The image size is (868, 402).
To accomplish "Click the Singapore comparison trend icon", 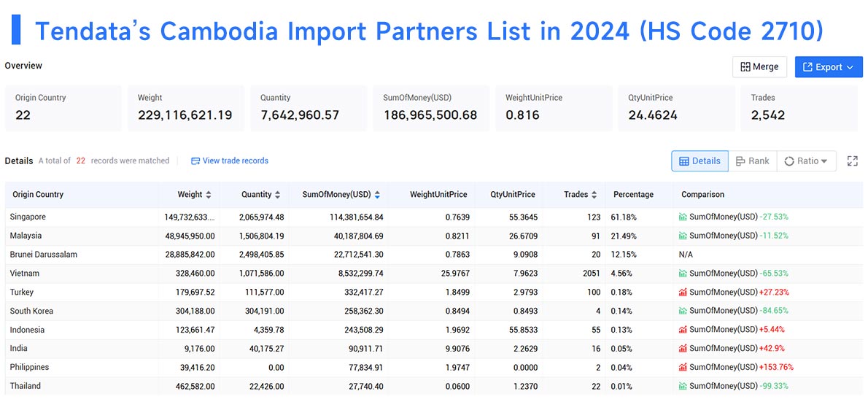I will (683, 217).
